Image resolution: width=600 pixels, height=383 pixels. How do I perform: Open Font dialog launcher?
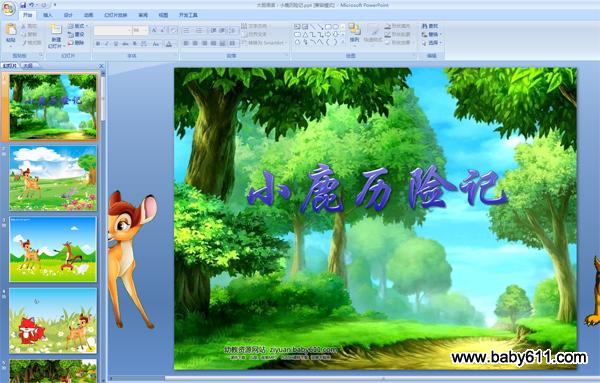coord(176,55)
